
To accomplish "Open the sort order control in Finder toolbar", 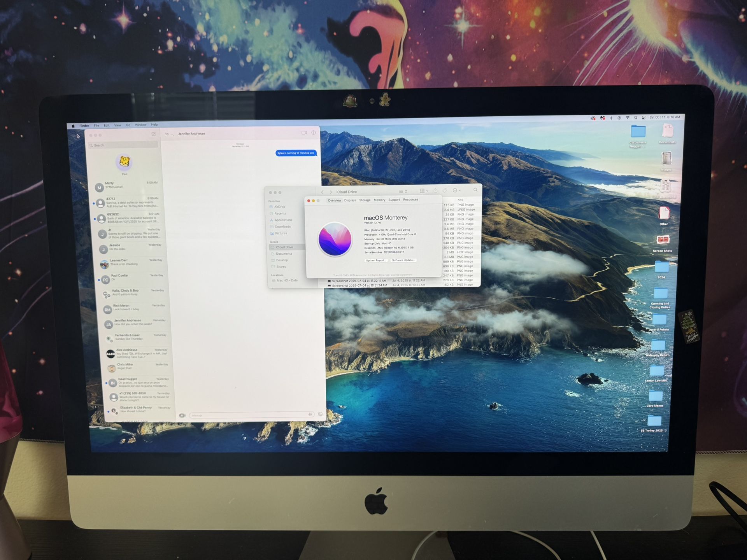I will point(406,191).
